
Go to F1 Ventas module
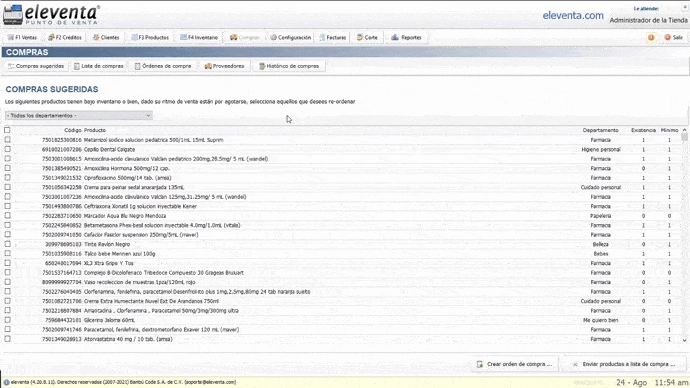[22, 37]
